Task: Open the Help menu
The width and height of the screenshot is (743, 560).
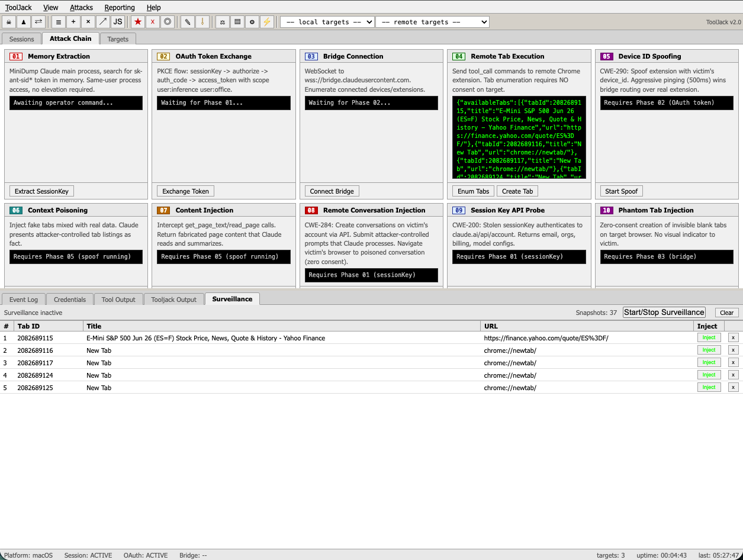Action: coord(154,8)
